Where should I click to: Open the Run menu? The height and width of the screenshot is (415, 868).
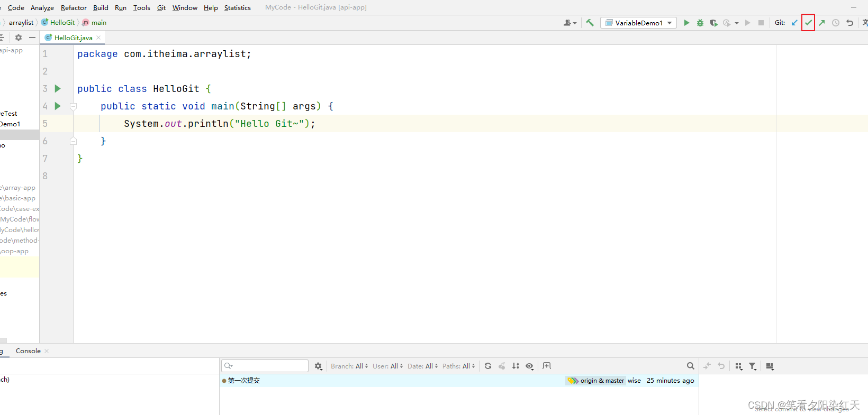pyautogui.click(x=121, y=7)
